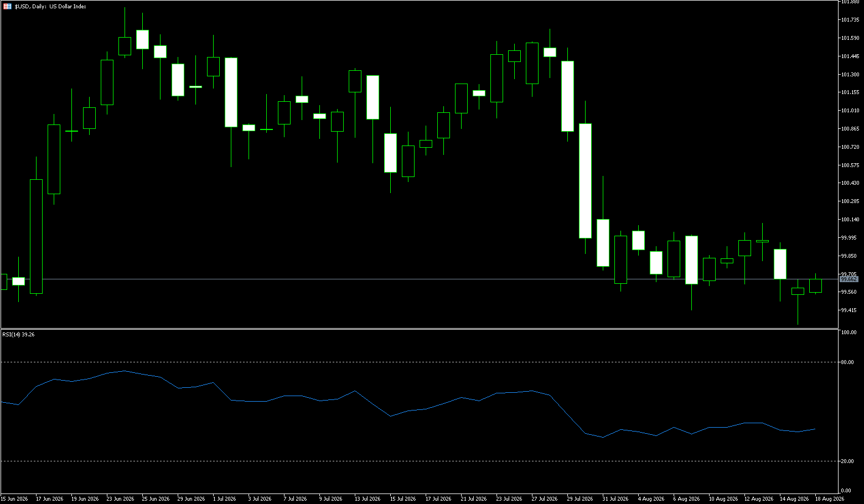Click the 29 Jul 2026 date label
The image size is (864, 504).
pos(580,499)
